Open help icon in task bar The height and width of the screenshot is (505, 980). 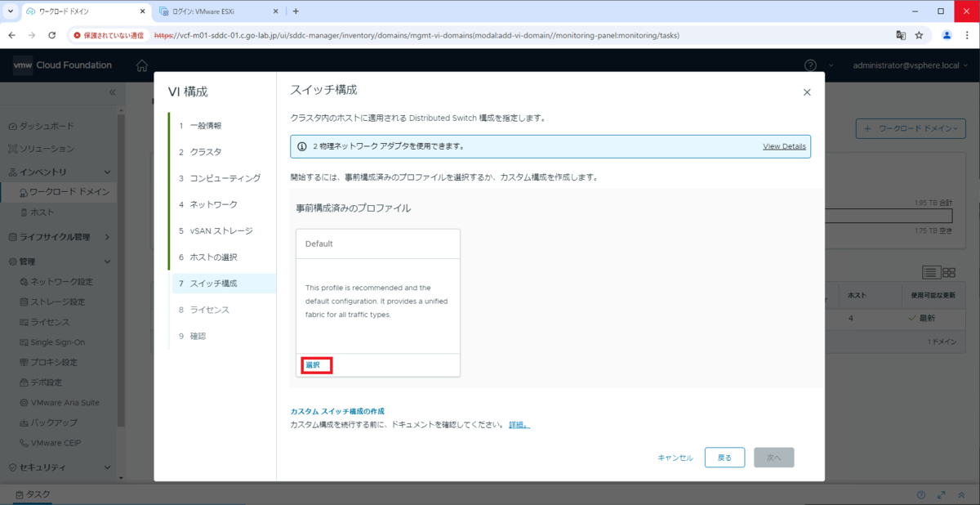921,495
